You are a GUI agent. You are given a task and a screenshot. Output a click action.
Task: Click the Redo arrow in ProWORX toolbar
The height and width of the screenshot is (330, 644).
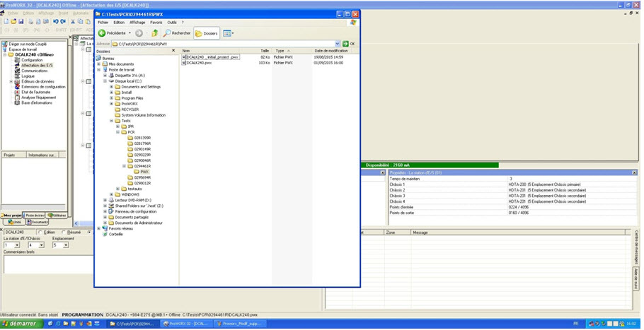pos(63,22)
